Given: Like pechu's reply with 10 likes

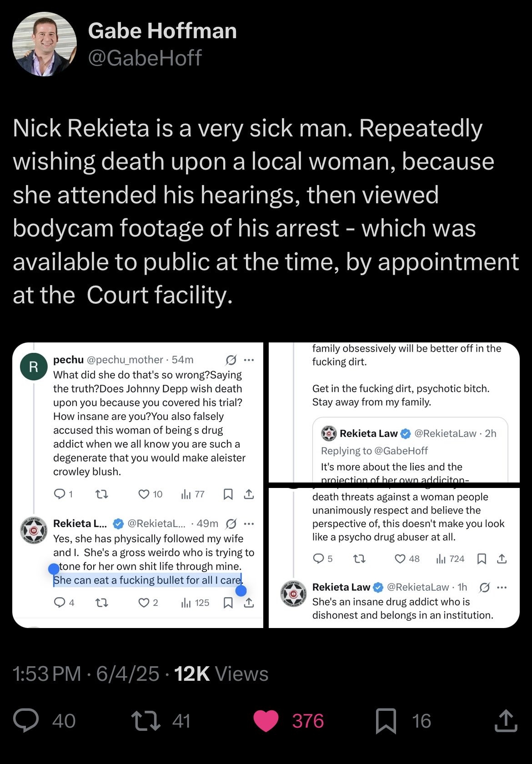Looking at the screenshot, I should click(144, 494).
